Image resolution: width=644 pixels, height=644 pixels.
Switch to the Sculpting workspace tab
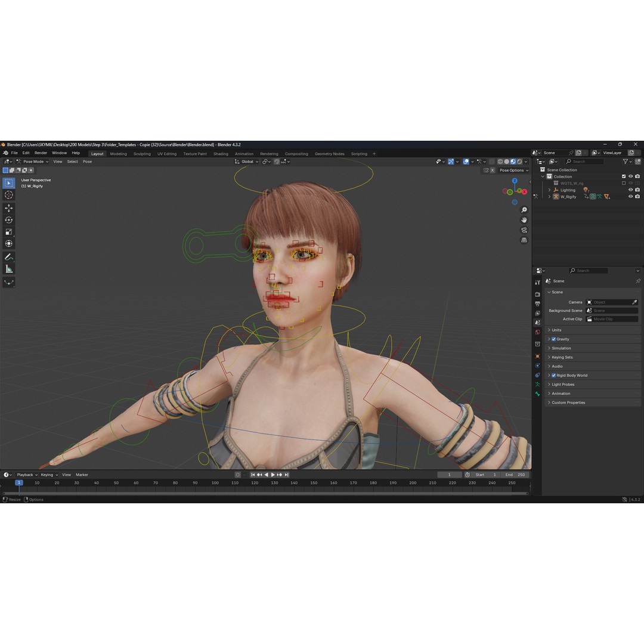[x=142, y=154]
